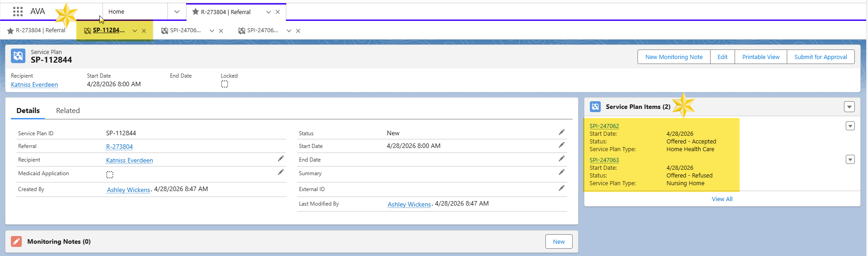868x256 pixels.
Task: Close the R-273804 Referral workspace tab
Action: tap(278, 12)
